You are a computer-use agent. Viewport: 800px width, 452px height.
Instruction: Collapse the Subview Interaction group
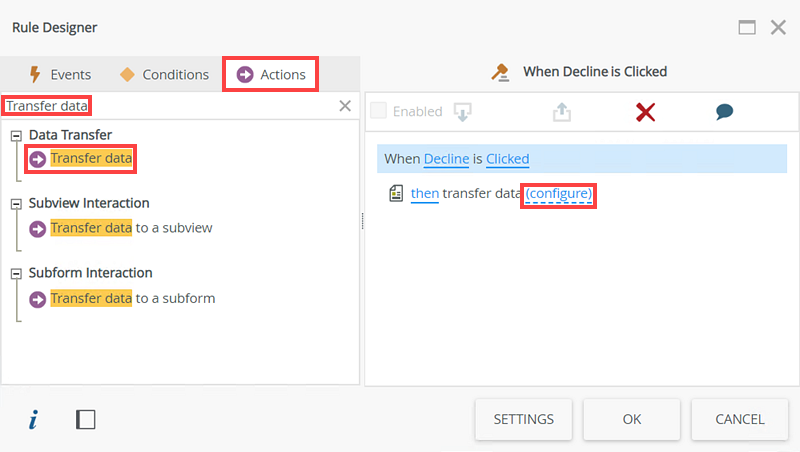click(17, 204)
